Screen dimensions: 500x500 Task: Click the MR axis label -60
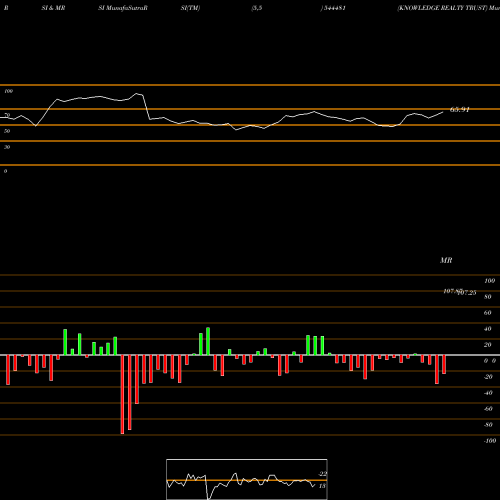click(x=488, y=409)
